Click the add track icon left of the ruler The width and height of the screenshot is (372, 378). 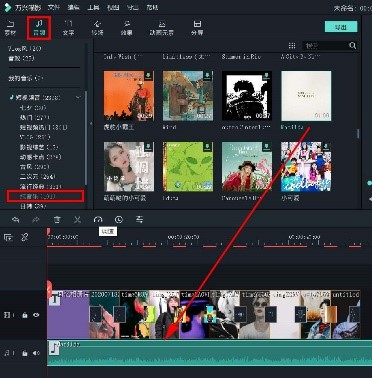click(x=8, y=237)
